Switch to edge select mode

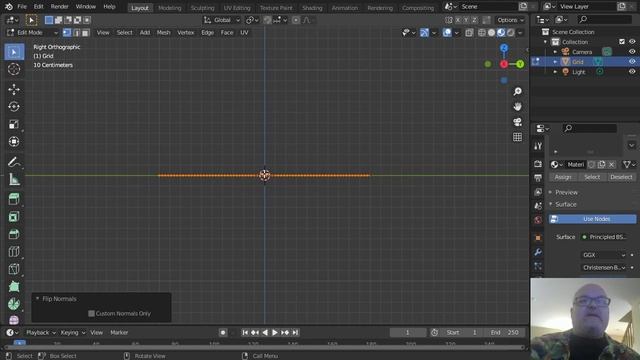coord(76,33)
